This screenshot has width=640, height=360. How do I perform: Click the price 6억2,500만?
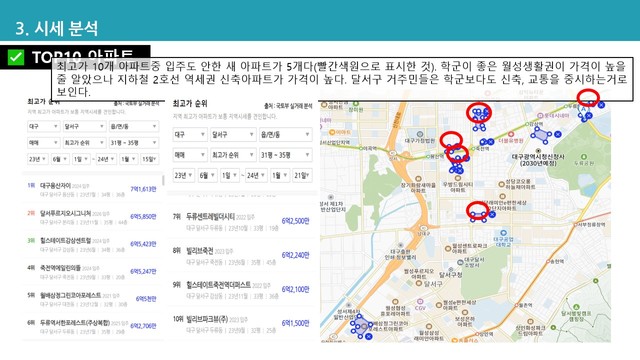(296, 221)
